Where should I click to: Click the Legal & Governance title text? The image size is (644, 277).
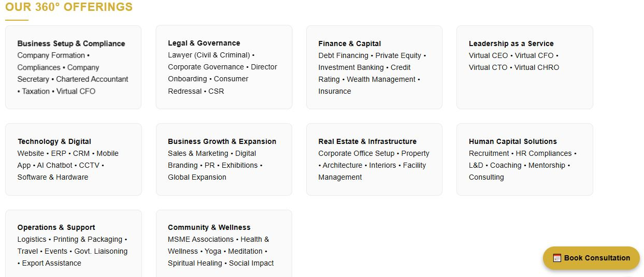click(204, 43)
